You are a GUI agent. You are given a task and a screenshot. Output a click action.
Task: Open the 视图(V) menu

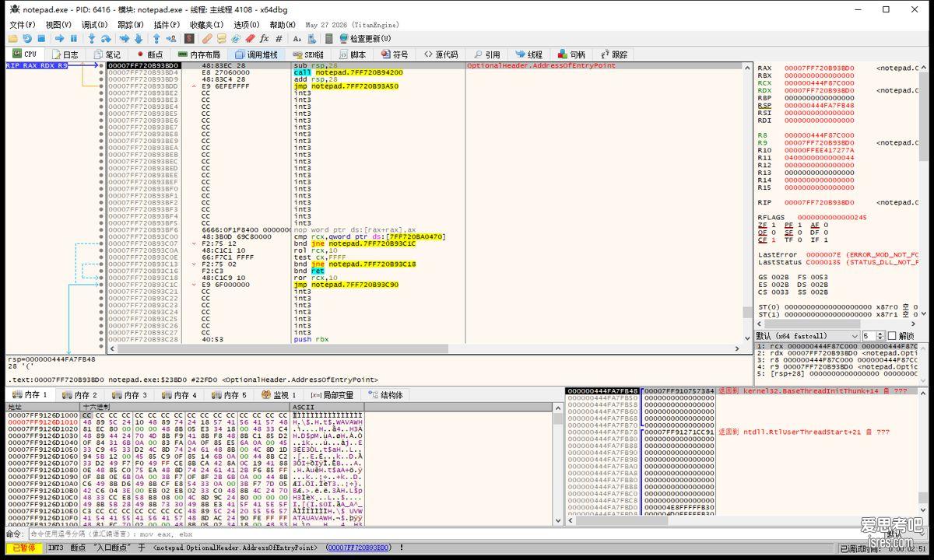(x=59, y=25)
